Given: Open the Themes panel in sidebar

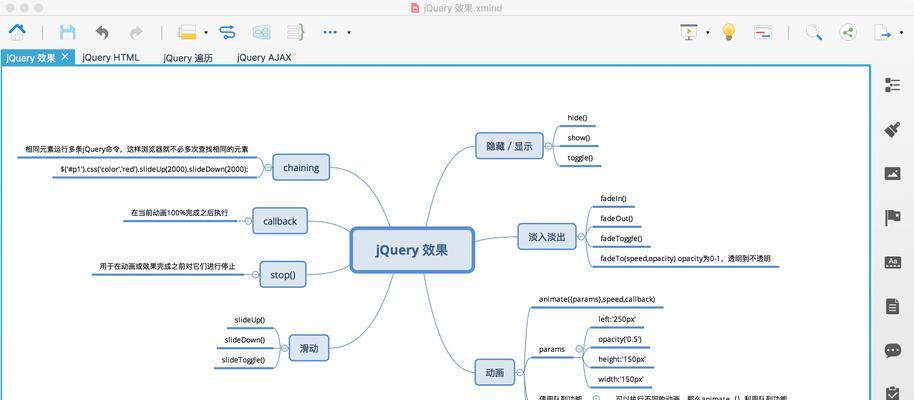Looking at the screenshot, I should [x=892, y=262].
